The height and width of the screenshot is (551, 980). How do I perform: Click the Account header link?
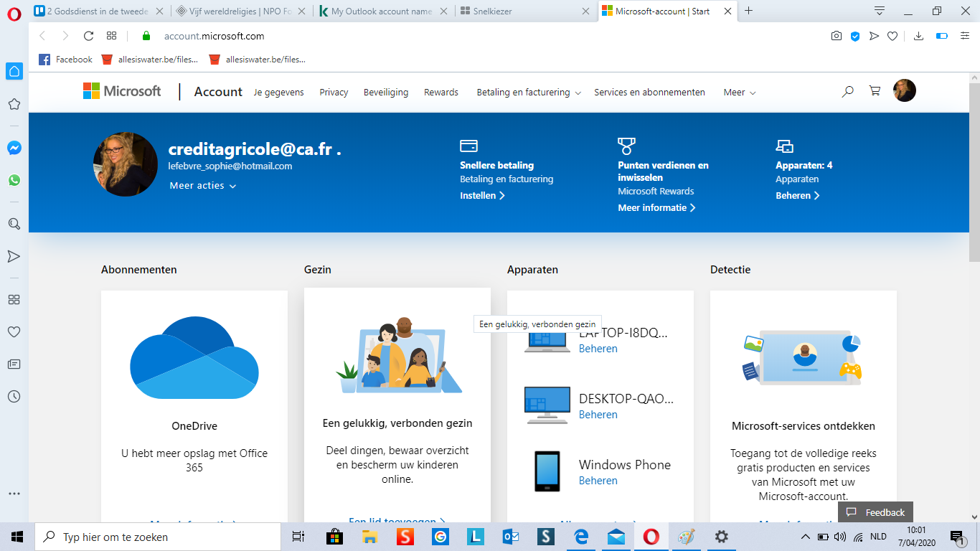pyautogui.click(x=218, y=91)
